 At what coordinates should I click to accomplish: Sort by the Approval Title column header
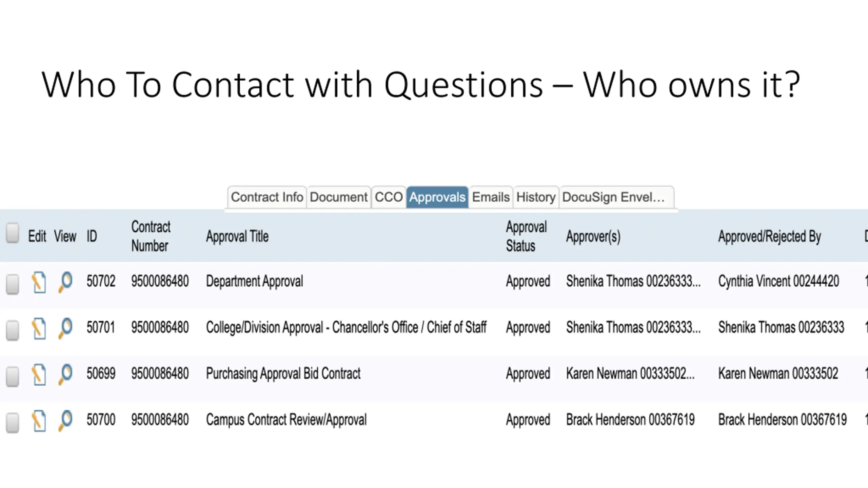point(237,236)
